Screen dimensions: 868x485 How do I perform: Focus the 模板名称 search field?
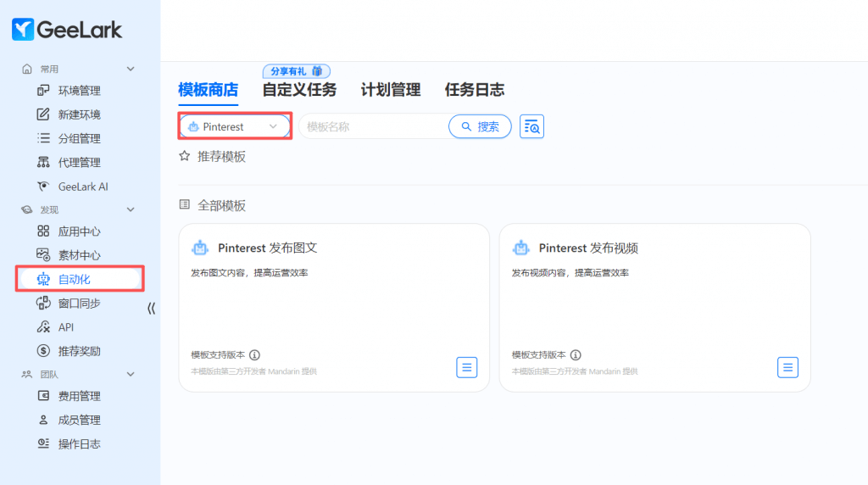pyautogui.click(x=373, y=126)
